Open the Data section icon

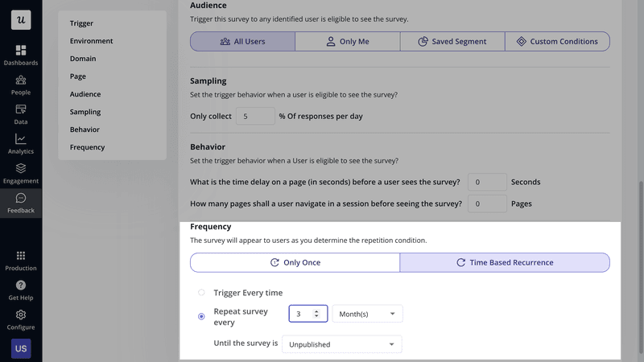21,109
